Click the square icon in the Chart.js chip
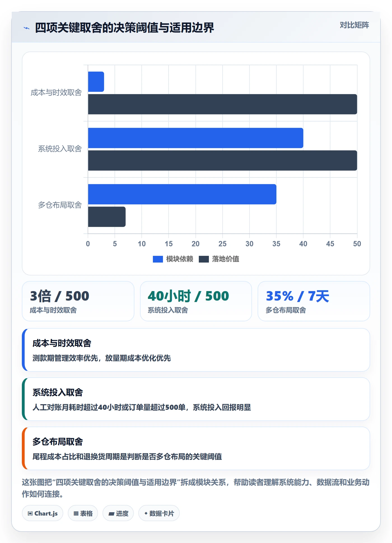Image resolution: width=392 pixels, height=543 pixels. (x=30, y=514)
